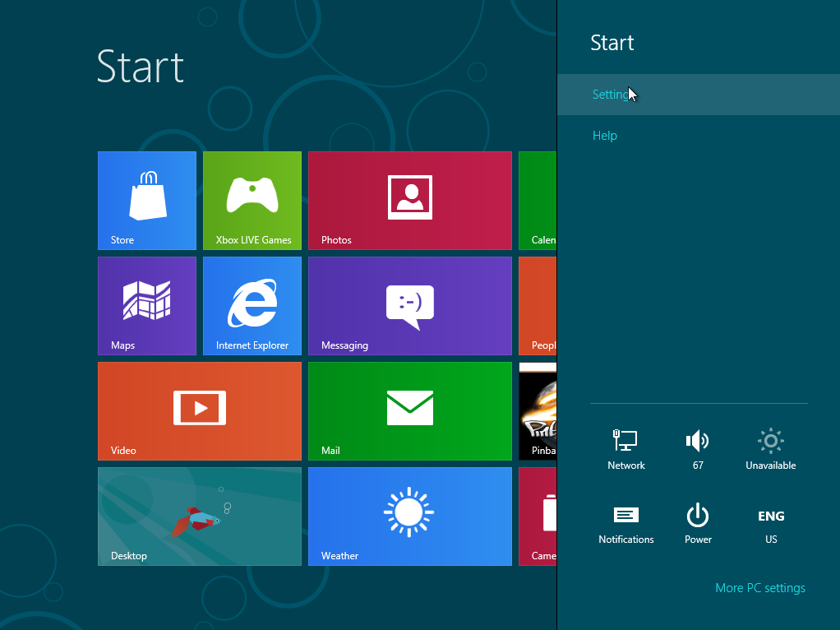Open the Network settings icon
This screenshot has height=630, width=840.
click(626, 450)
